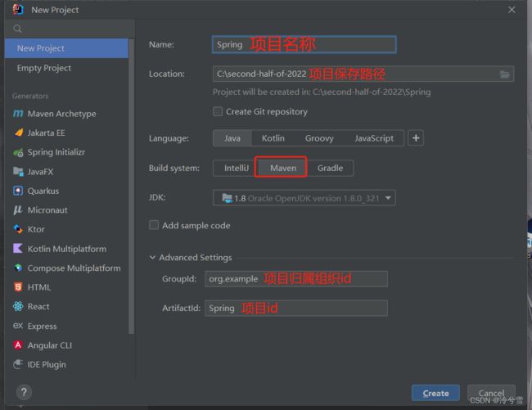Choose the Angular CLI generator icon
The height and width of the screenshot is (410, 532).
[18, 345]
